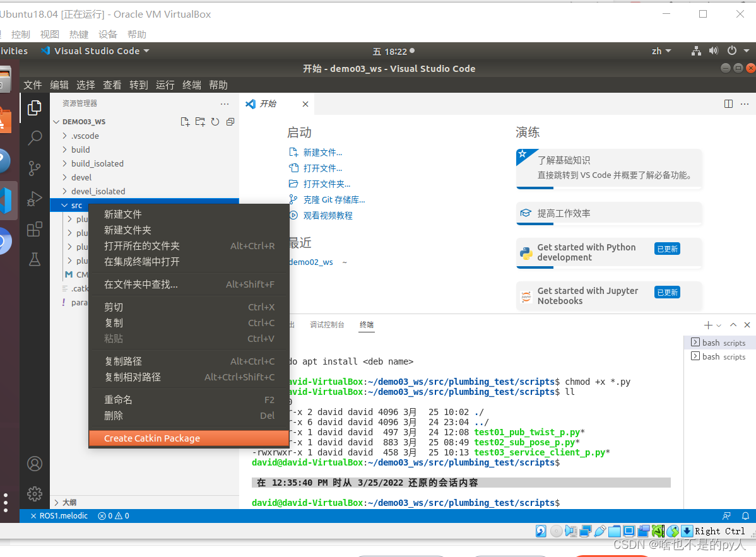Click the New File icon in DEMO03_WS header
This screenshot has height=557, width=756.
185,121
